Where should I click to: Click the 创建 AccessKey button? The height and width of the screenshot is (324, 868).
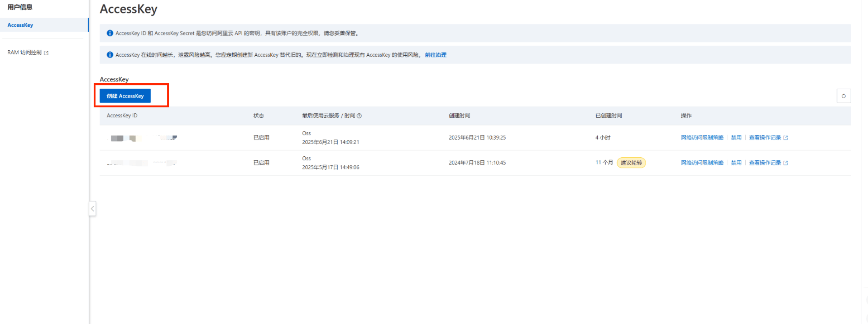pyautogui.click(x=125, y=96)
